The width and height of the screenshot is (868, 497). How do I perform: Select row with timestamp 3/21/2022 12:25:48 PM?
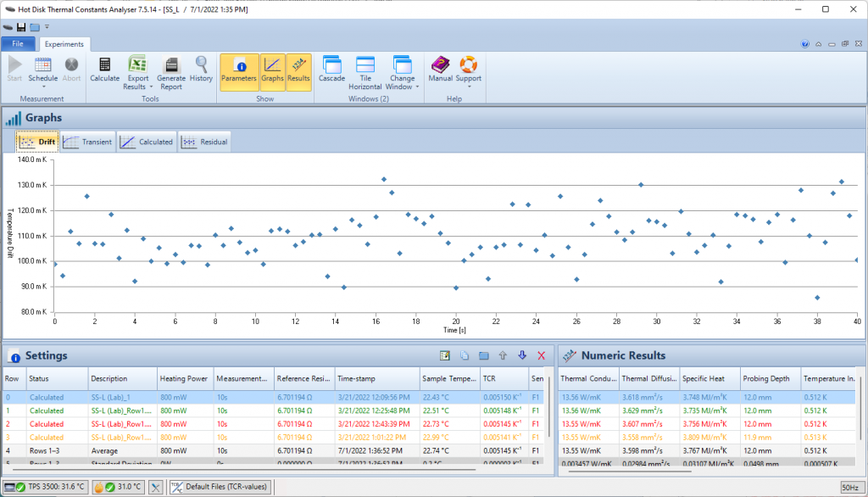[273, 410]
